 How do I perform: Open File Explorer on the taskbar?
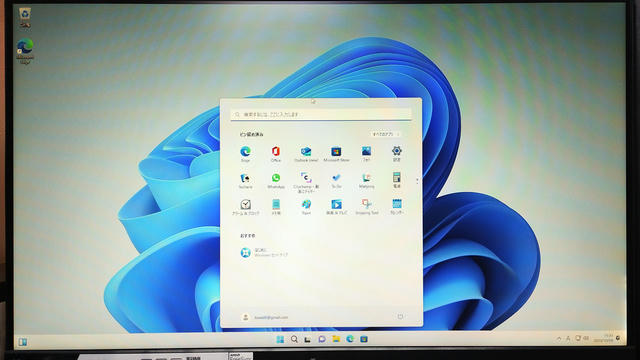coord(336,339)
